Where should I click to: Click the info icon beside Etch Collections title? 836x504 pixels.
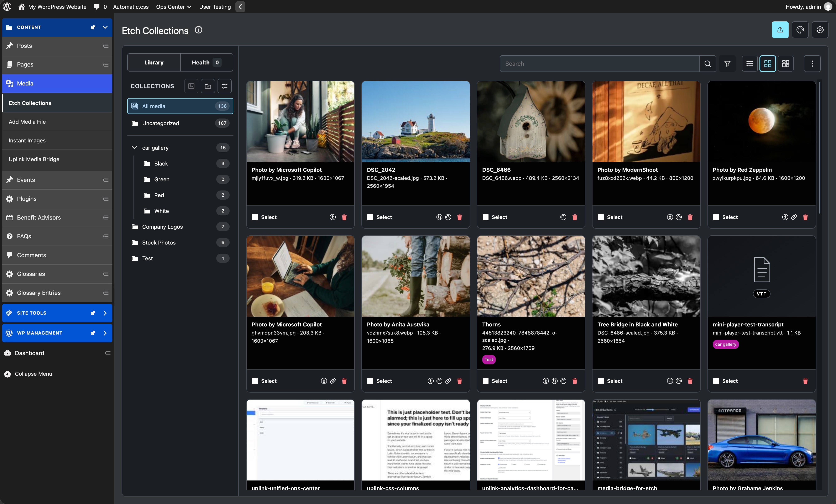click(198, 30)
